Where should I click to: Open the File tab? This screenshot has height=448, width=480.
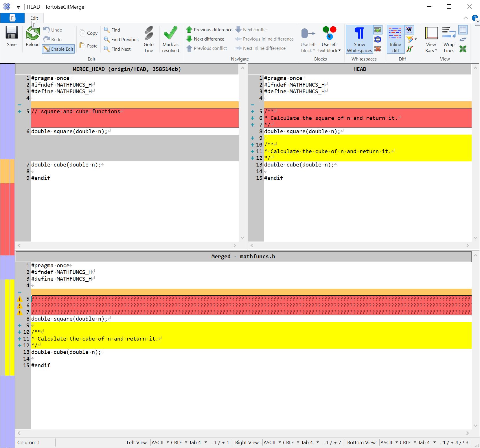coord(12,18)
